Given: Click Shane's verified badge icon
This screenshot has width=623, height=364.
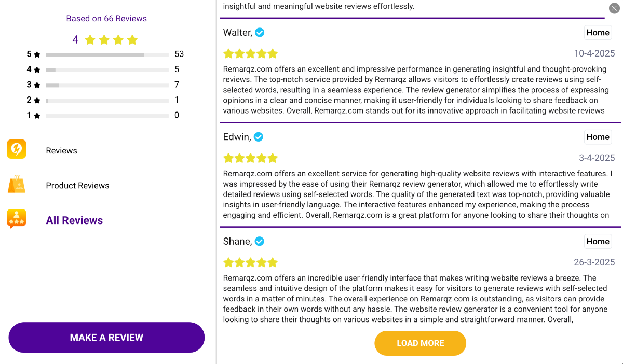Looking at the screenshot, I should (259, 241).
